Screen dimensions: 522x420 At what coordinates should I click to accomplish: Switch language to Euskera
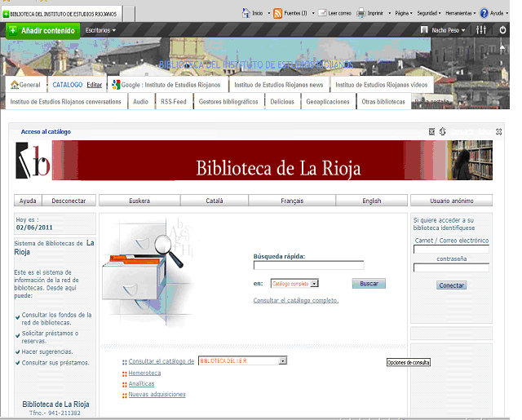point(139,201)
